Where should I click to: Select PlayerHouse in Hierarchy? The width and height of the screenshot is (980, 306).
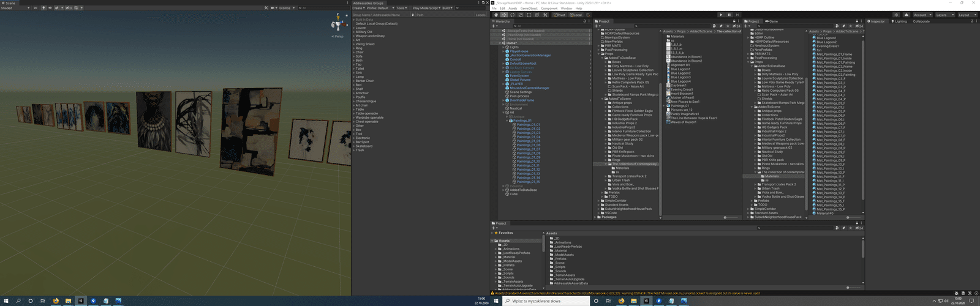click(x=519, y=51)
